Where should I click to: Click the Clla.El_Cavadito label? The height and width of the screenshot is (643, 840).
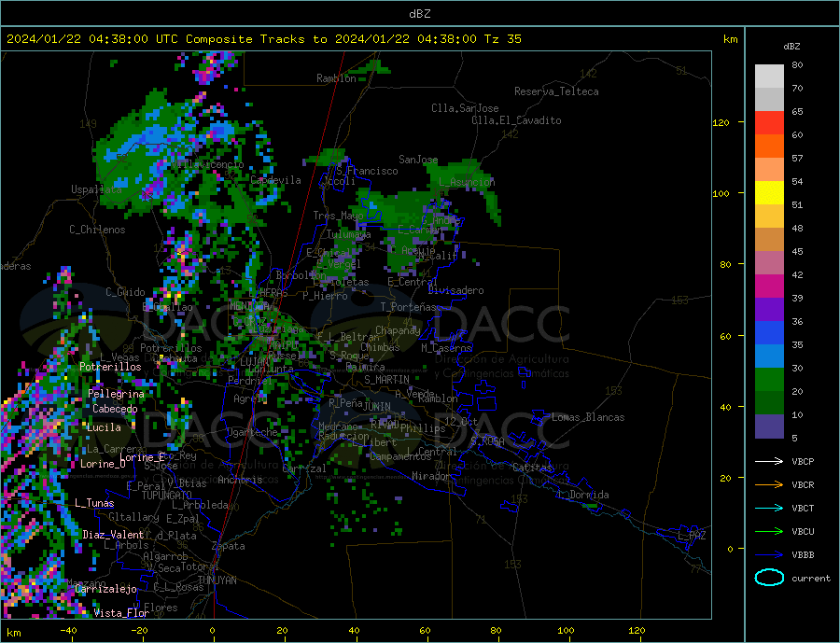coord(516,120)
